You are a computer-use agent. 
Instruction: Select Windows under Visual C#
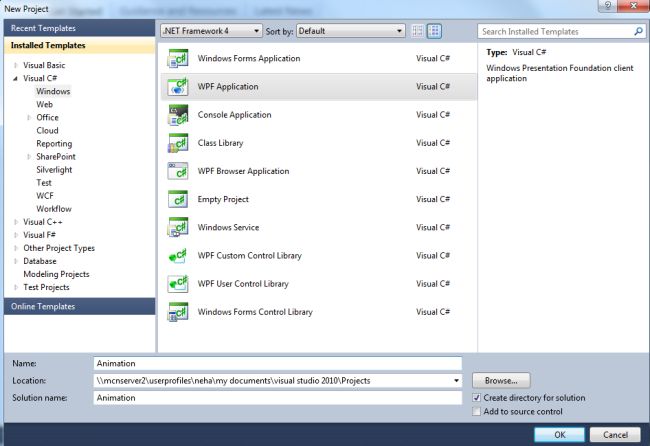click(53, 91)
